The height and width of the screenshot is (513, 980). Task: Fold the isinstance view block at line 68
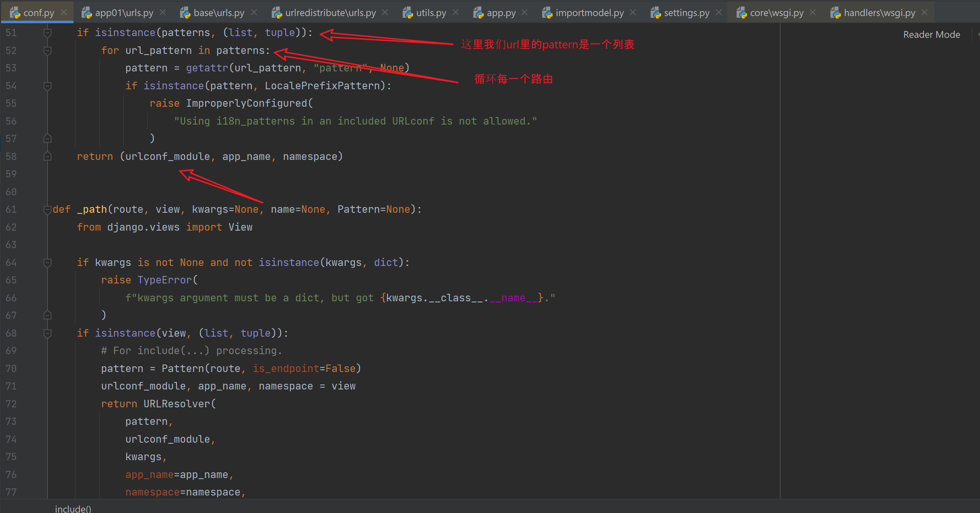(x=47, y=333)
